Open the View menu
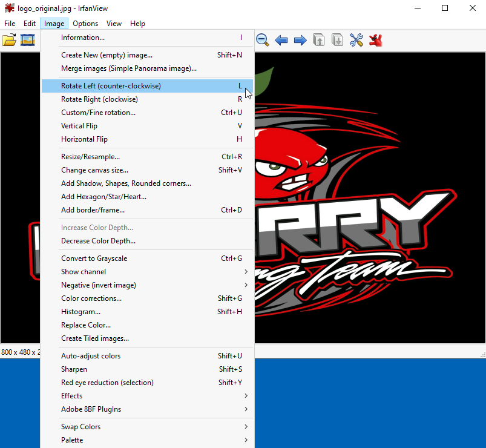The image size is (486, 448). pyautogui.click(x=114, y=24)
